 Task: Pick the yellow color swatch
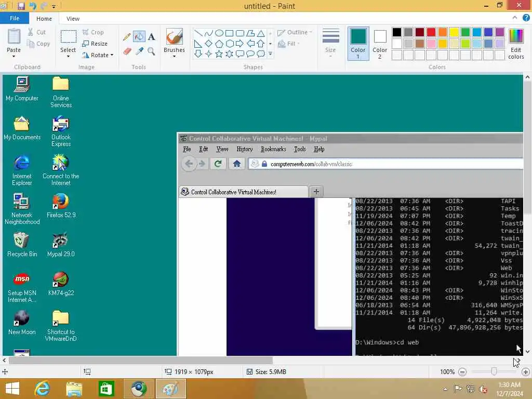[454, 32]
